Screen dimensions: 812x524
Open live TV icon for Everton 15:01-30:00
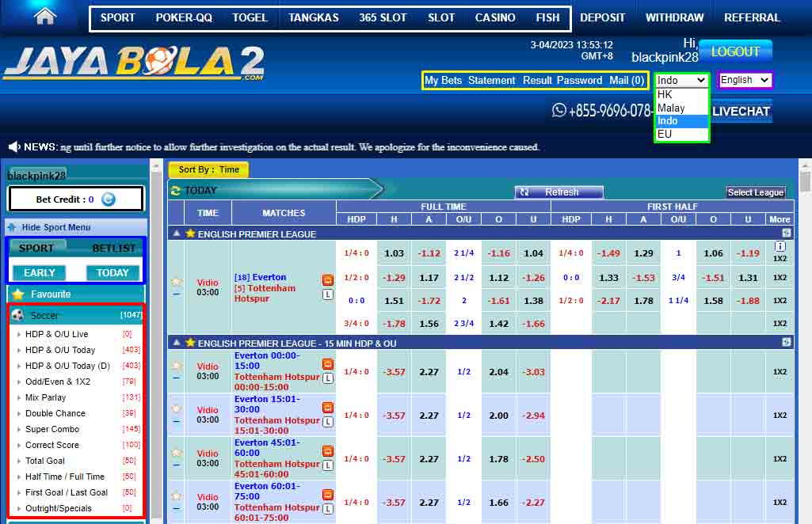click(x=328, y=408)
